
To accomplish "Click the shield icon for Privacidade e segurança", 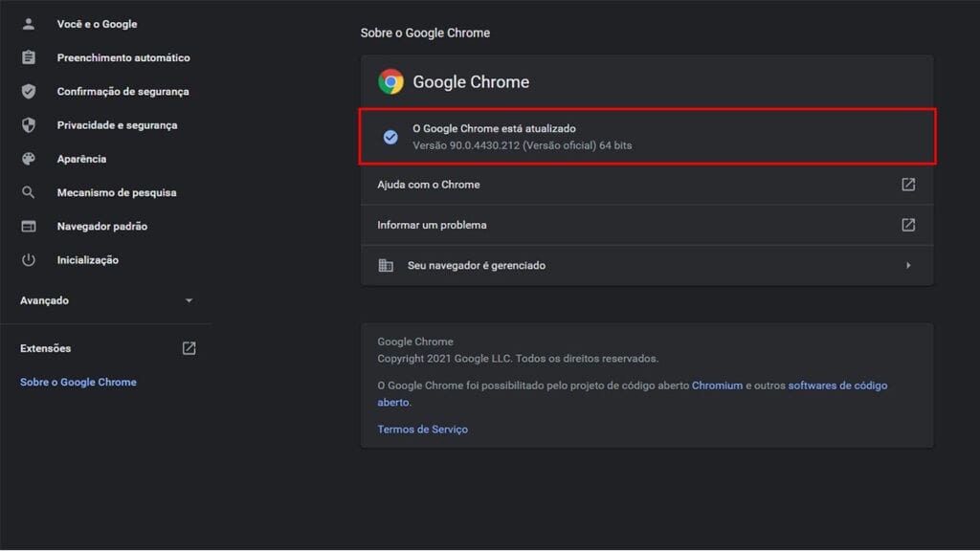I will tap(28, 125).
